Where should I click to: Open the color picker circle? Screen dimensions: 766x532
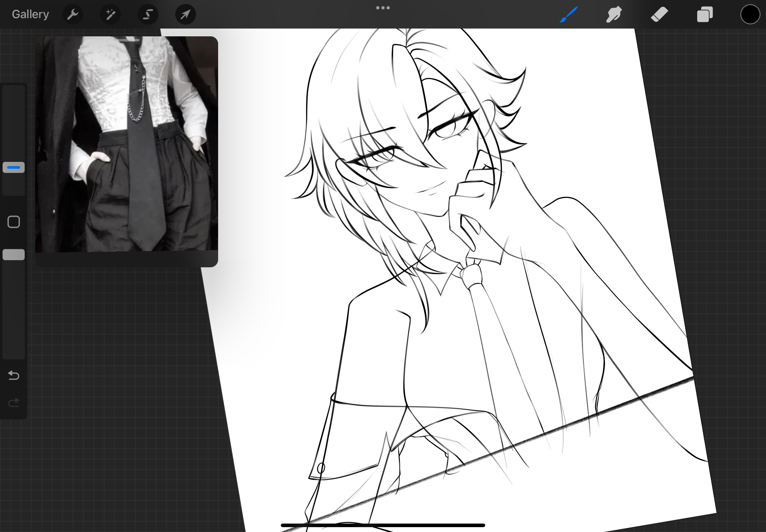coord(750,14)
